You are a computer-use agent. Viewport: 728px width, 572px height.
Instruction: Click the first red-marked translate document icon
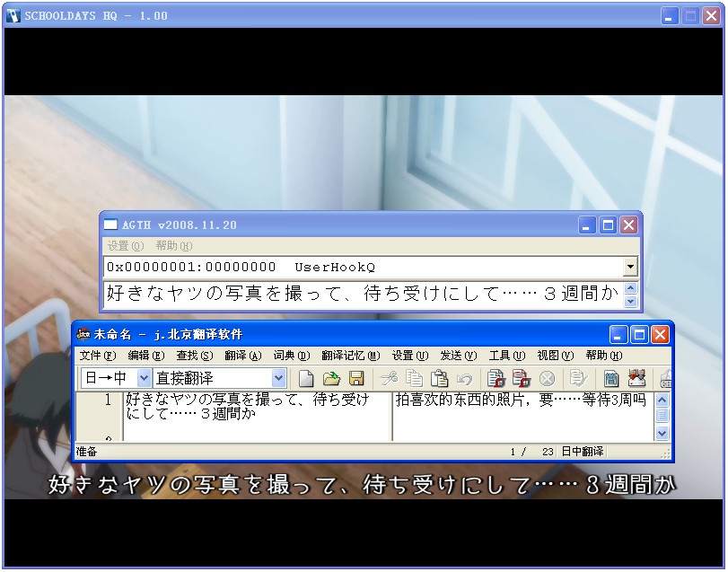pyautogui.click(x=496, y=378)
